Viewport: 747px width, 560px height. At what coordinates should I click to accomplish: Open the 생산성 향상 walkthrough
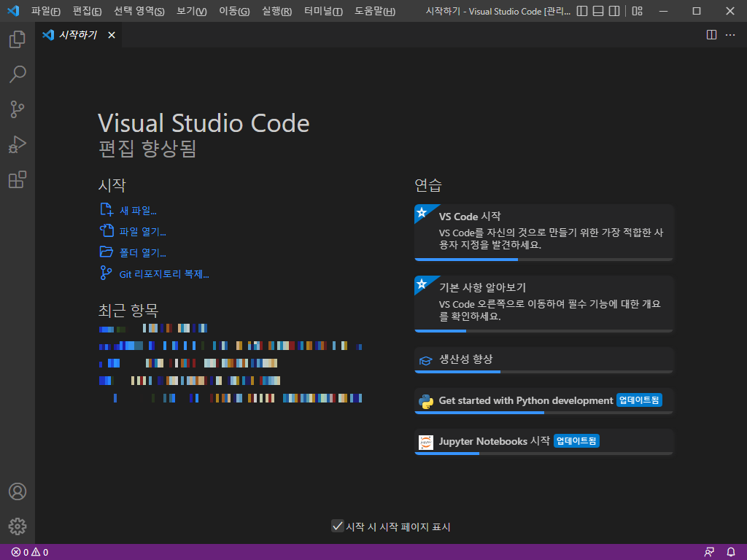pyautogui.click(x=543, y=360)
